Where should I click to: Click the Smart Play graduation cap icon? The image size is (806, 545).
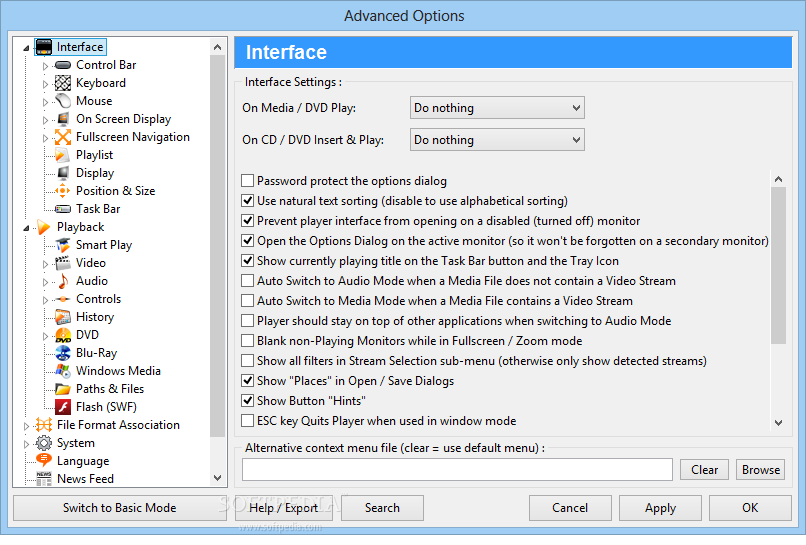pos(63,245)
